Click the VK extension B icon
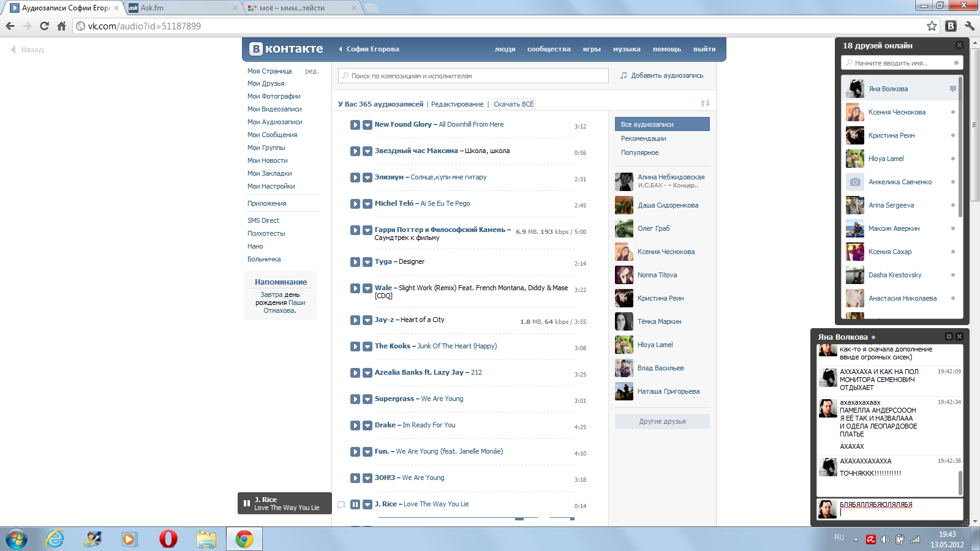This screenshot has width=980, height=551. click(951, 26)
